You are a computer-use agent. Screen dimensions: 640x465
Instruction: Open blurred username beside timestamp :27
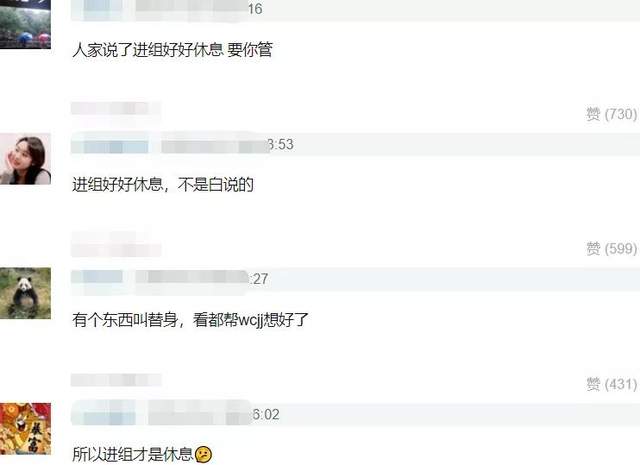pos(97,279)
